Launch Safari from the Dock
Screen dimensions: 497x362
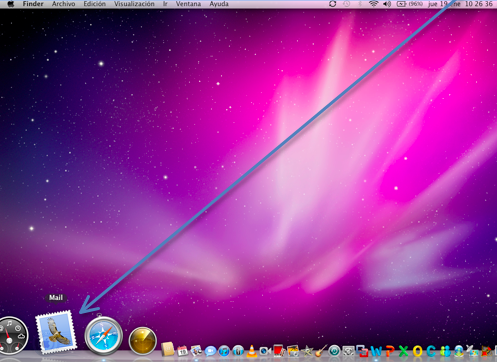click(103, 336)
